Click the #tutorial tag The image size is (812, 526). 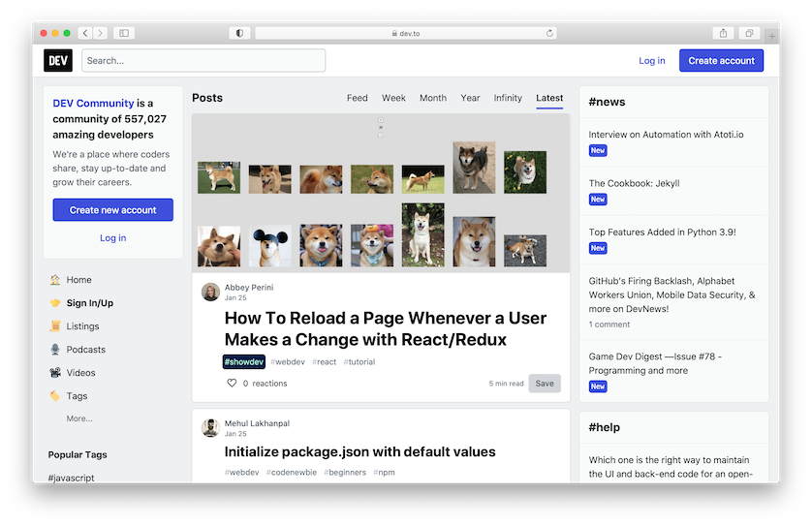[x=359, y=362]
